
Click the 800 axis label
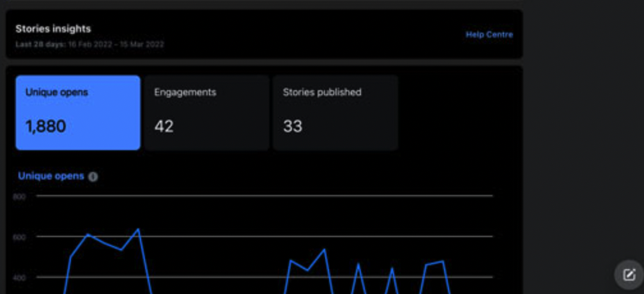pyautogui.click(x=19, y=197)
